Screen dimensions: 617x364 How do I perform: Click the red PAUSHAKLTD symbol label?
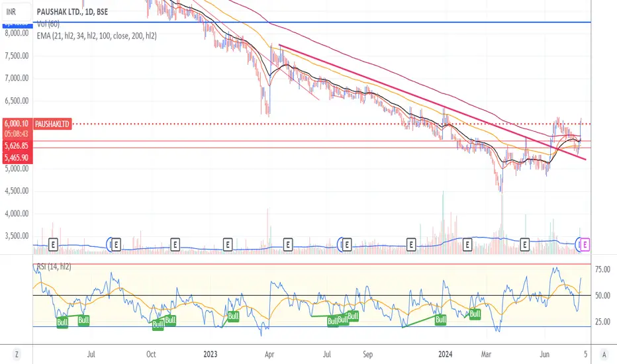tap(52, 124)
